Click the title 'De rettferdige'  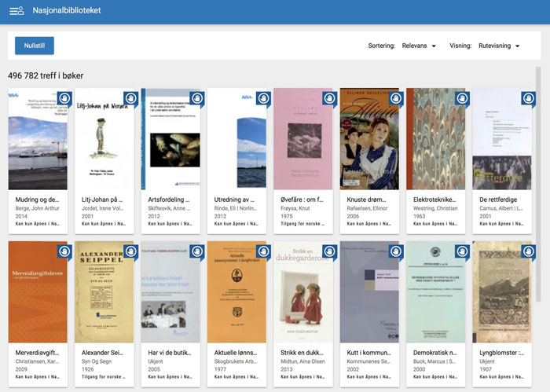(498, 200)
